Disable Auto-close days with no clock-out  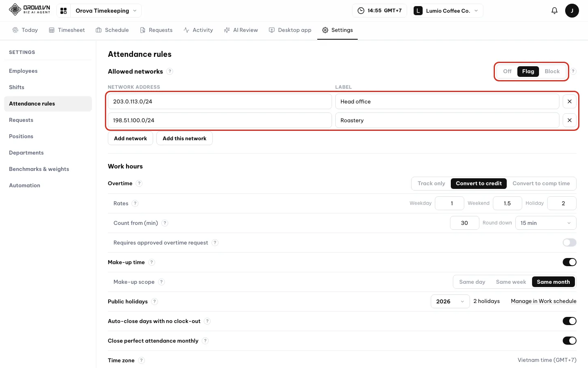coord(569,321)
